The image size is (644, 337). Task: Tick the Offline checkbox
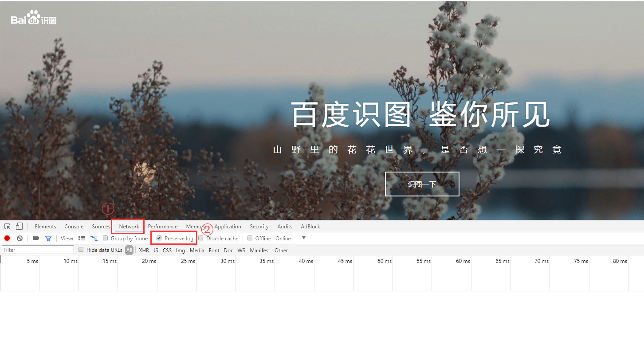(250, 238)
